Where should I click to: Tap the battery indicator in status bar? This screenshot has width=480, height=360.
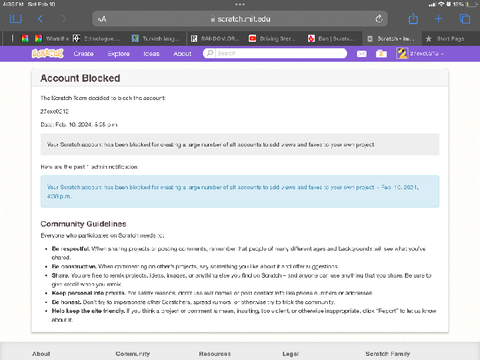(x=471, y=4)
